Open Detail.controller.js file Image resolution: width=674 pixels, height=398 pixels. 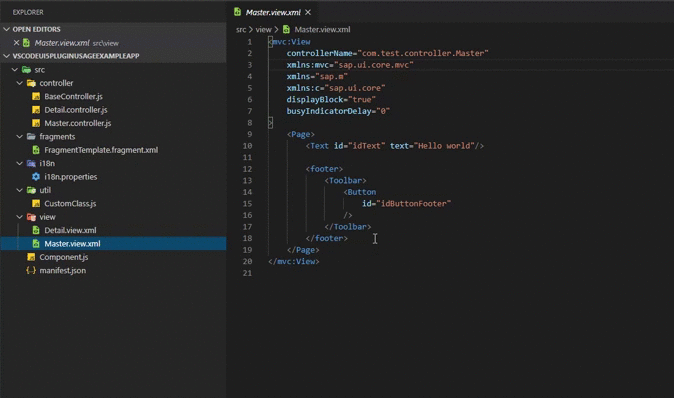(76, 110)
